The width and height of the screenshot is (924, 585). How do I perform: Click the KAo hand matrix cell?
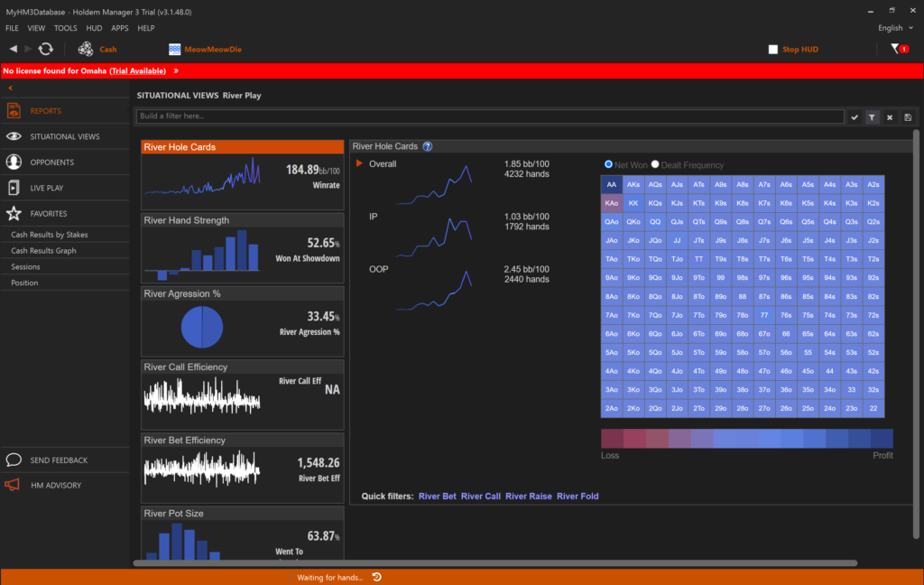612,203
